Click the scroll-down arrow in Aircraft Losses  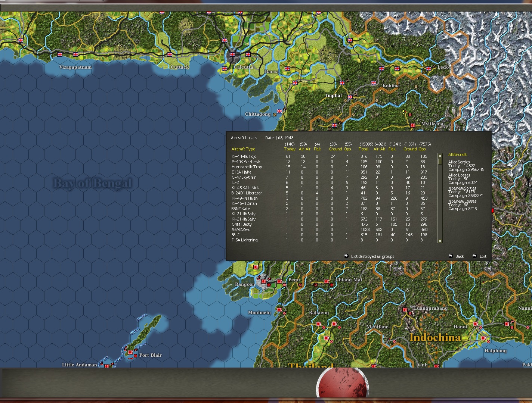(x=440, y=241)
